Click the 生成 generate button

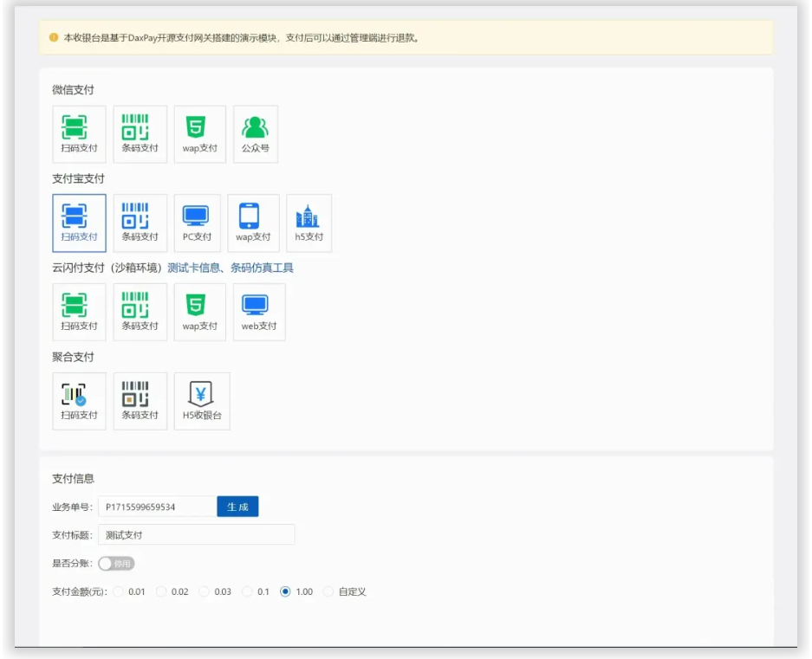click(x=237, y=507)
